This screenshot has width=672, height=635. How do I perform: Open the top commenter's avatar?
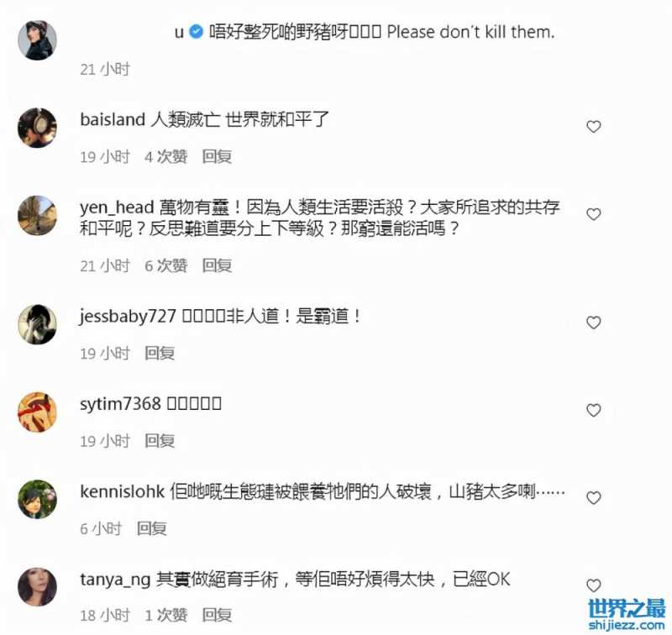coord(37,39)
